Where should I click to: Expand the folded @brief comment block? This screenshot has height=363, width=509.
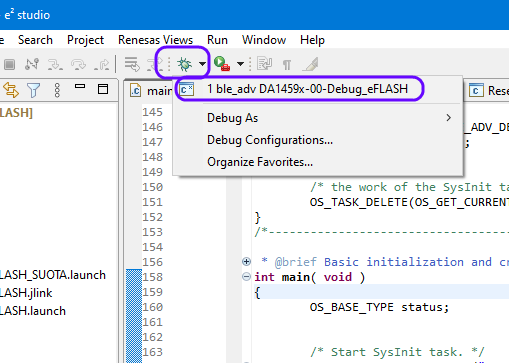point(246,262)
